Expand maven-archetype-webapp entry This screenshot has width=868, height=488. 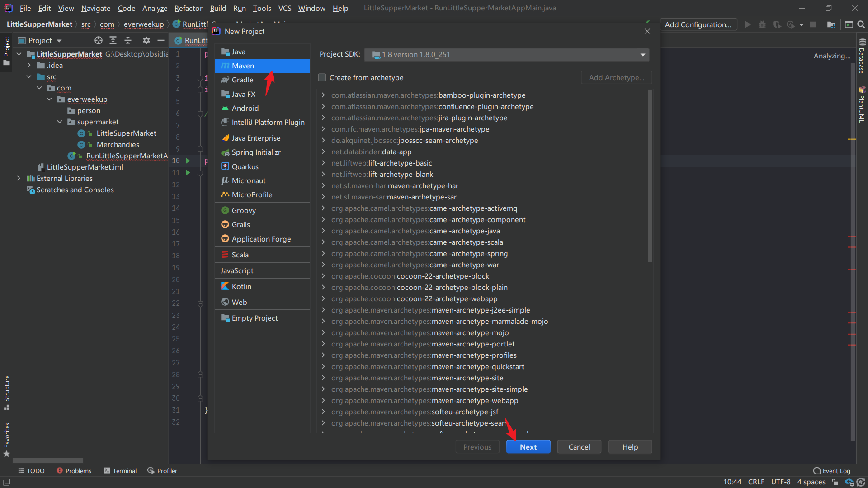tap(323, 400)
